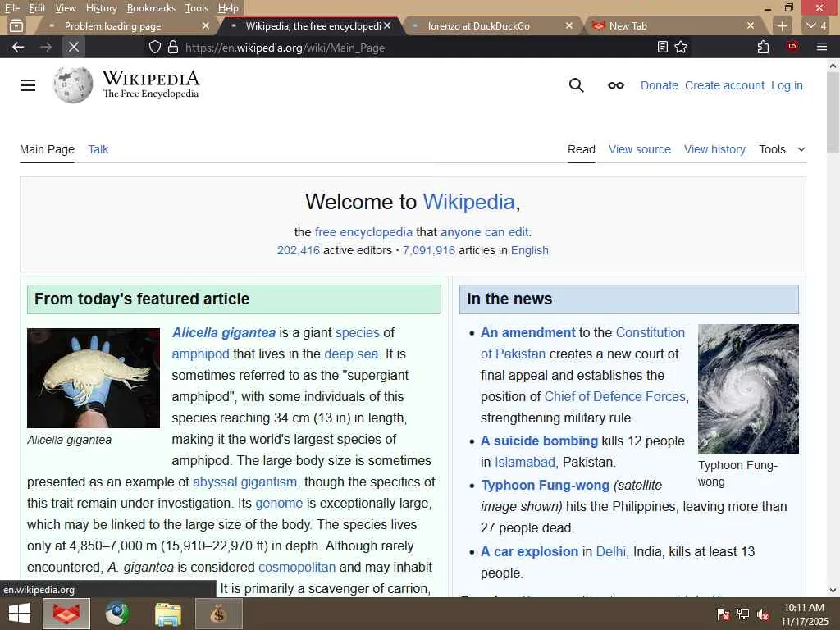This screenshot has height=630, width=840.
Task: Click the browser icon in taskbar
Action: tap(66, 614)
